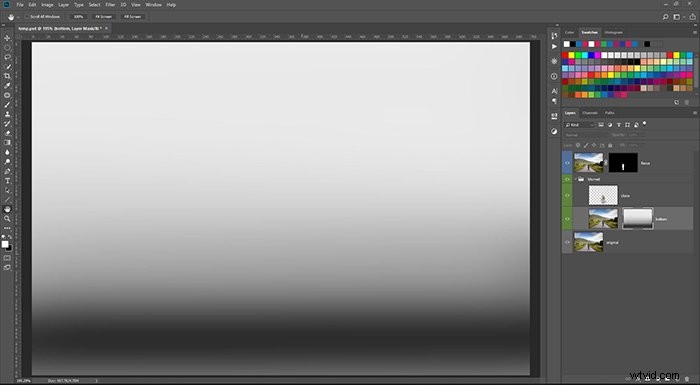
Task: Toggle Quick Mask mode icon
Action: 7,258
